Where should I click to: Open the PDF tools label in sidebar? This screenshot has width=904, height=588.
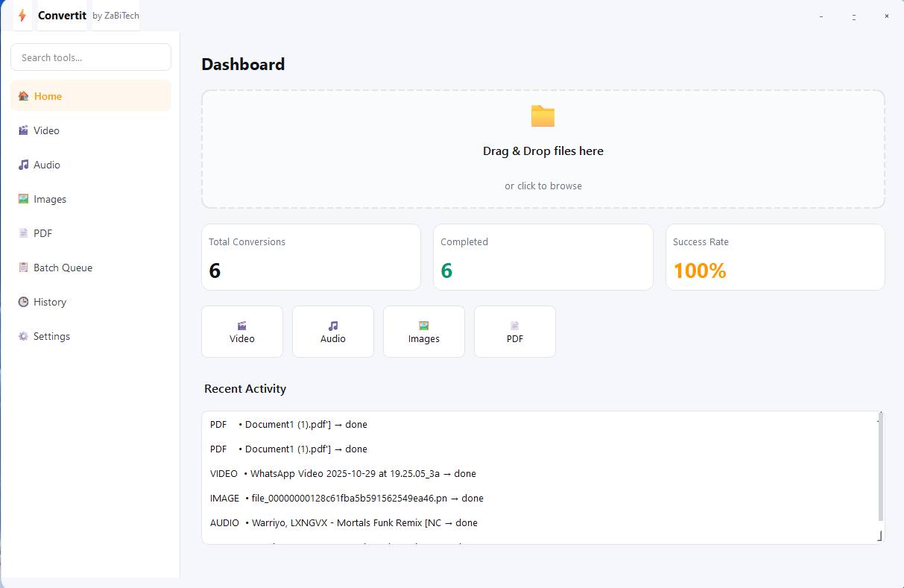(43, 233)
